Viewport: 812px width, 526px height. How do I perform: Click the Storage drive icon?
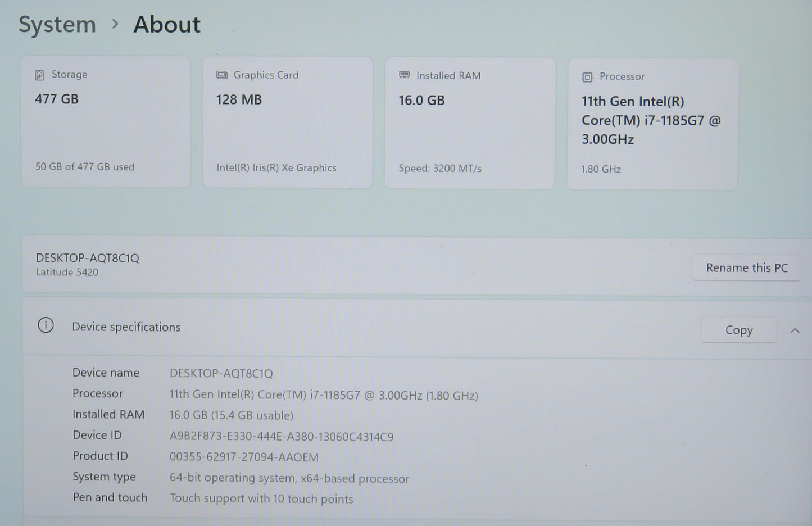(x=39, y=75)
